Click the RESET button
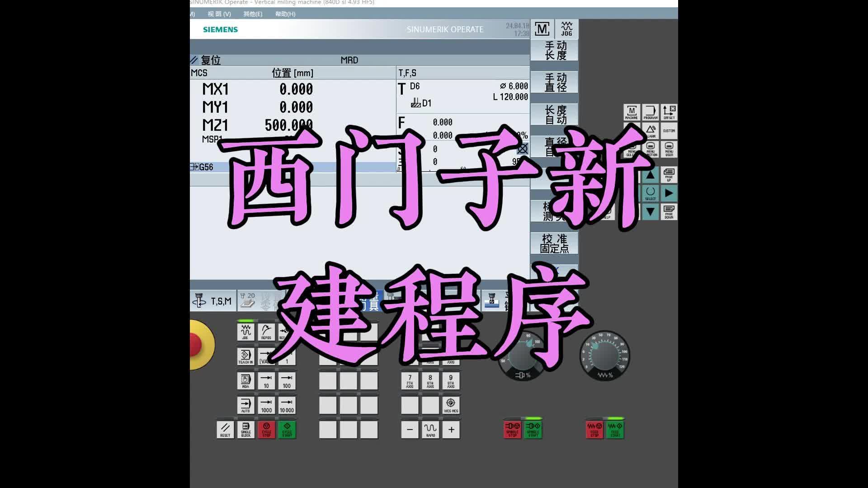Viewport: 868px width, 488px height. pyautogui.click(x=225, y=429)
